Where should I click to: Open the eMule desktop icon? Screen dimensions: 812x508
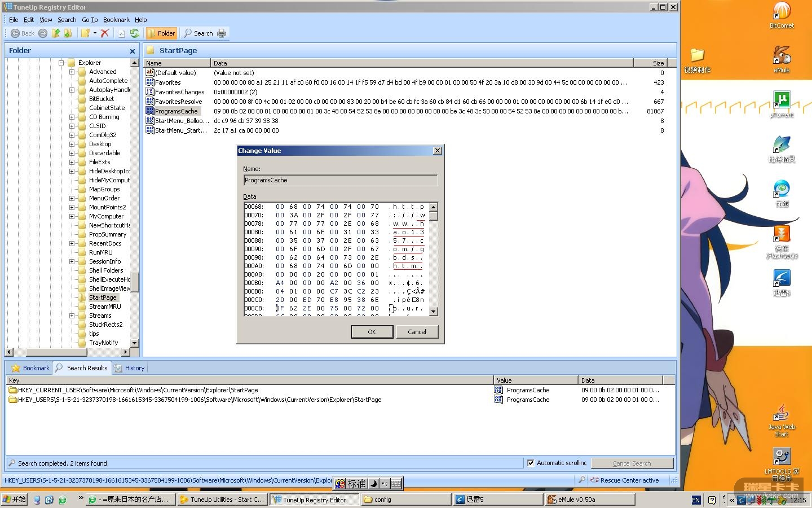[782, 60]
